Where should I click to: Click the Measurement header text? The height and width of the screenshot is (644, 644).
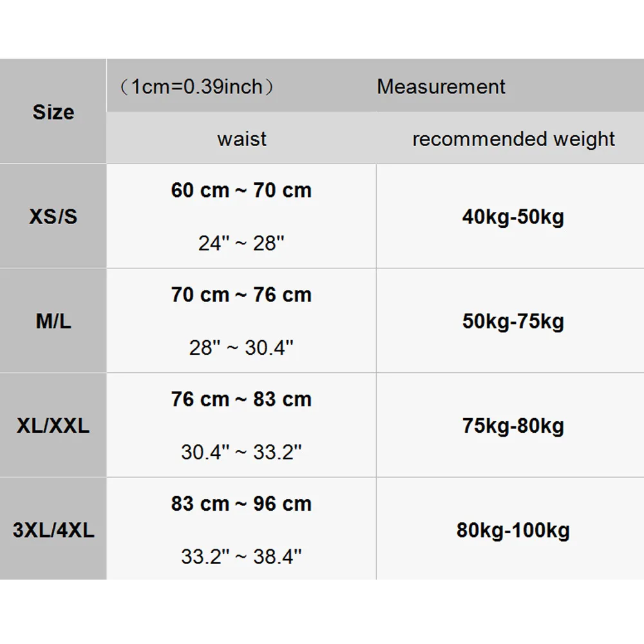(441, 86)
